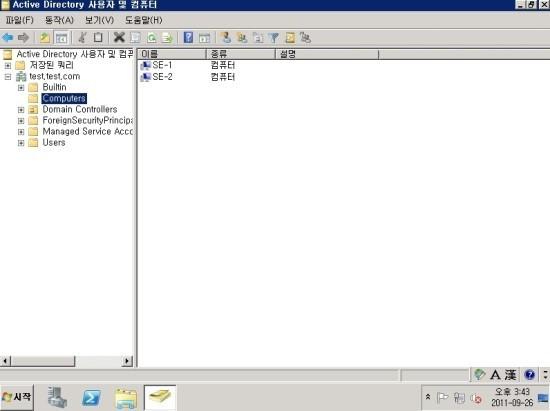This screenshot has width=550, height=411.
Task: Go forward with the gray right arrow
Action: click(x=24, y=38)
